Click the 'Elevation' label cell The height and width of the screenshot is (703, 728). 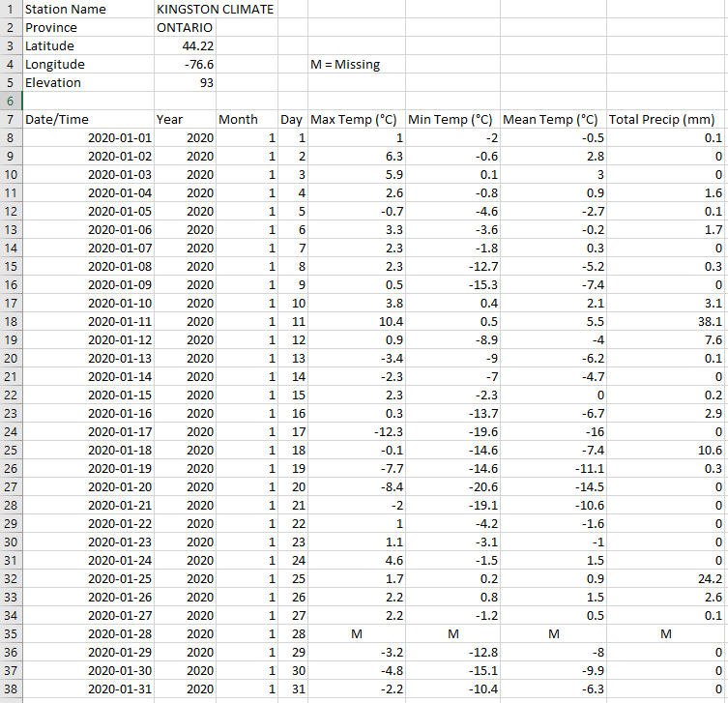pos(88,82)
